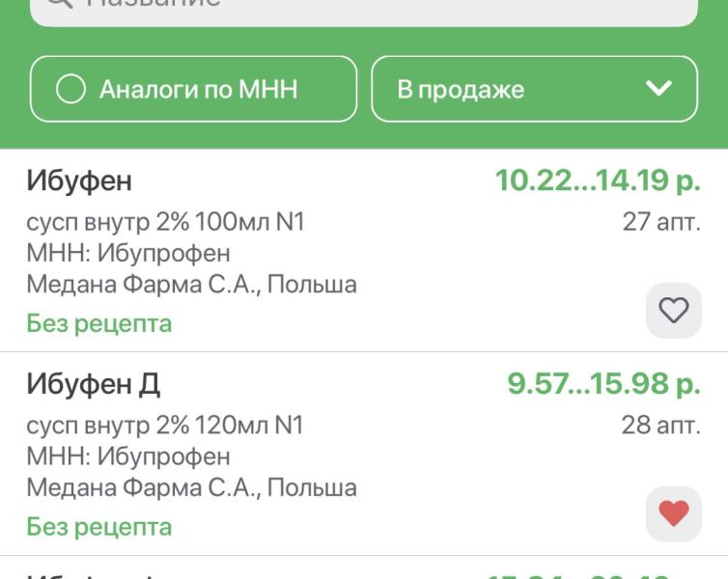Open the сусп внутр 2% 100мл N1 description
Image resolution: width=728 pixels, height=579 pixels.
coord(165,222)
